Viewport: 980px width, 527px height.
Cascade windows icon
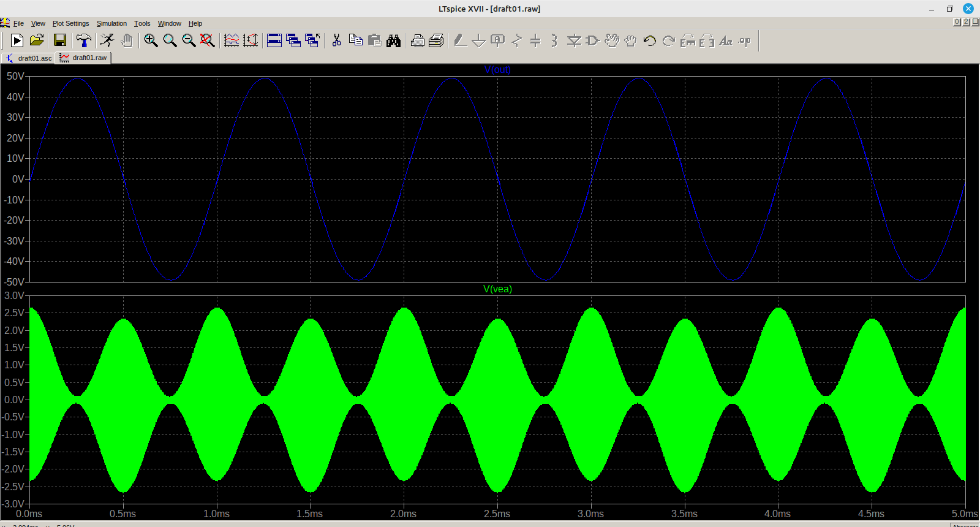pos(293,40)
